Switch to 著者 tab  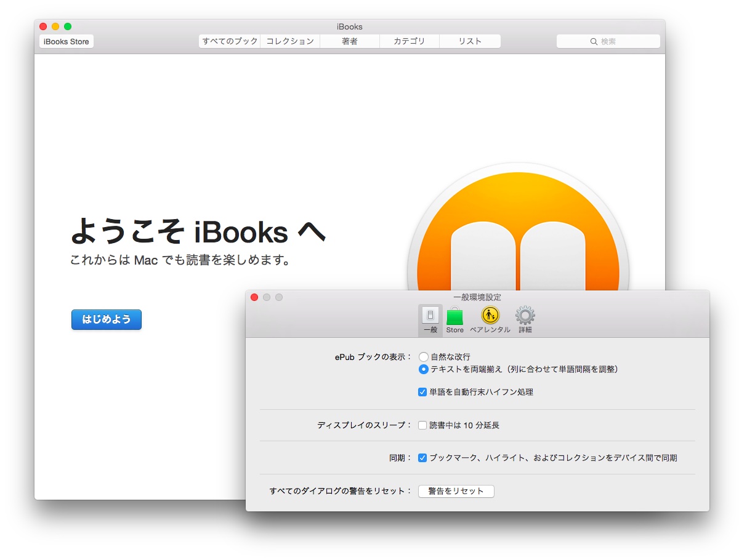[350, 41]
